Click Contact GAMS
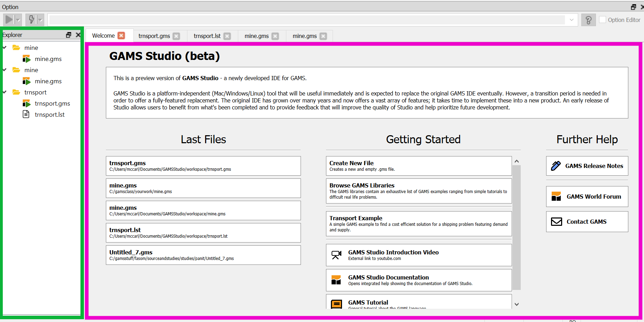 587,222
